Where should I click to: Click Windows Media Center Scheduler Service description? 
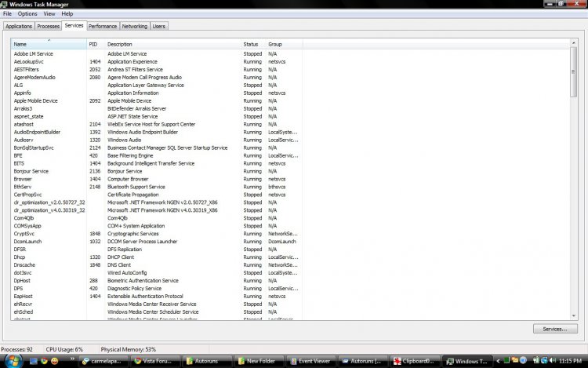tap(153, 312)
